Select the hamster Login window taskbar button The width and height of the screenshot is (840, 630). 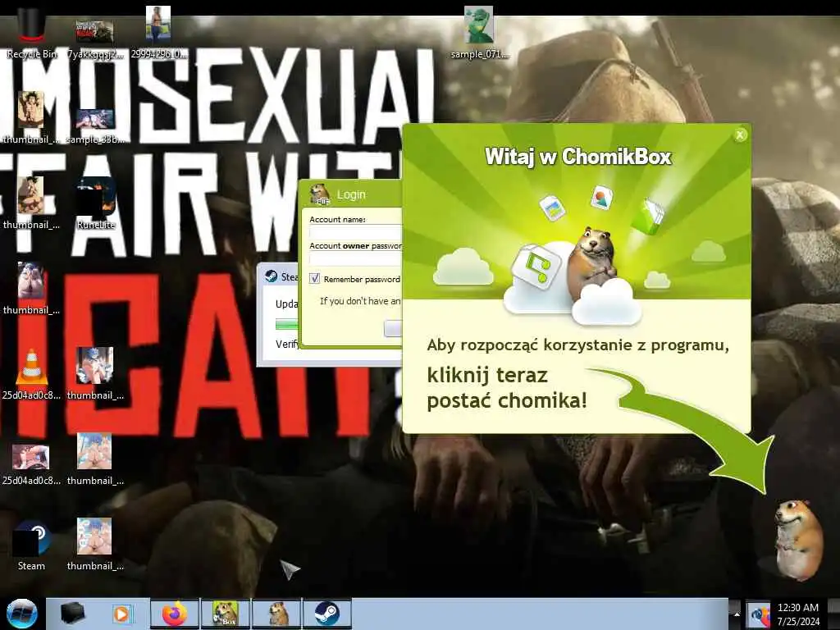click(x=276, y=614)
